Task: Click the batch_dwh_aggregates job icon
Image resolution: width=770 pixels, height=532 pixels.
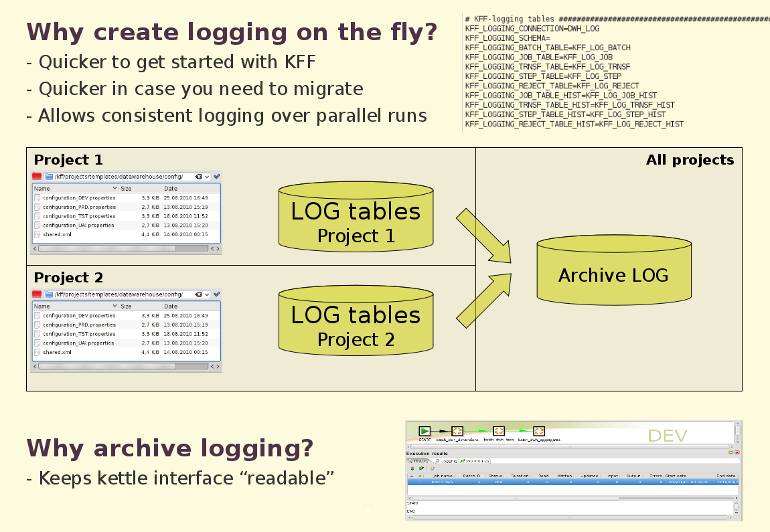Action: coord(539,431)
